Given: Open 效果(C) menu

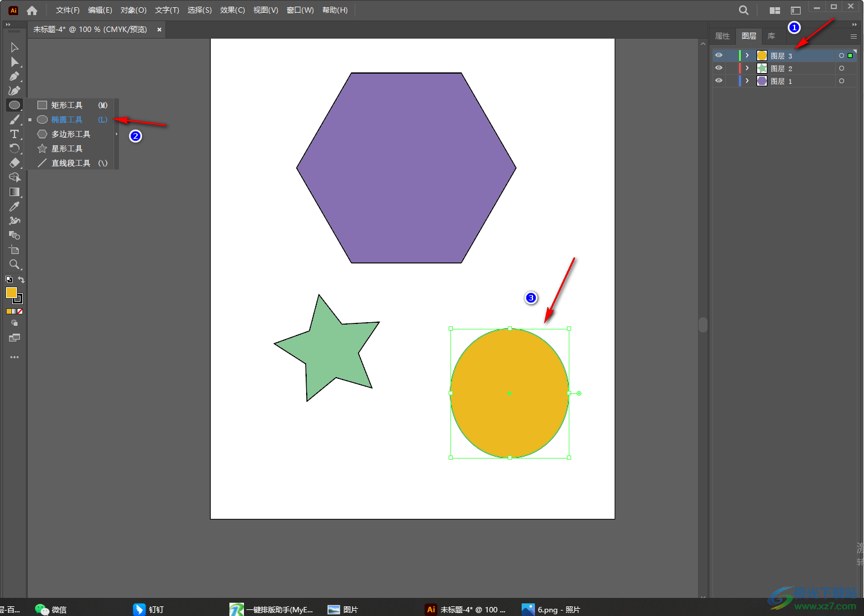Looking at the screenshot, I should tap(232, 10).
